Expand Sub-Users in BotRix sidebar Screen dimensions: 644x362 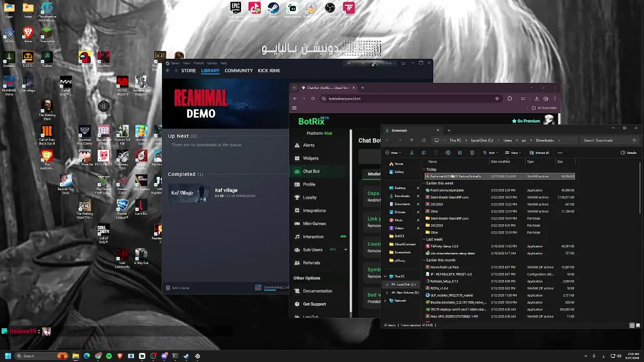click(x=346, y=250)
